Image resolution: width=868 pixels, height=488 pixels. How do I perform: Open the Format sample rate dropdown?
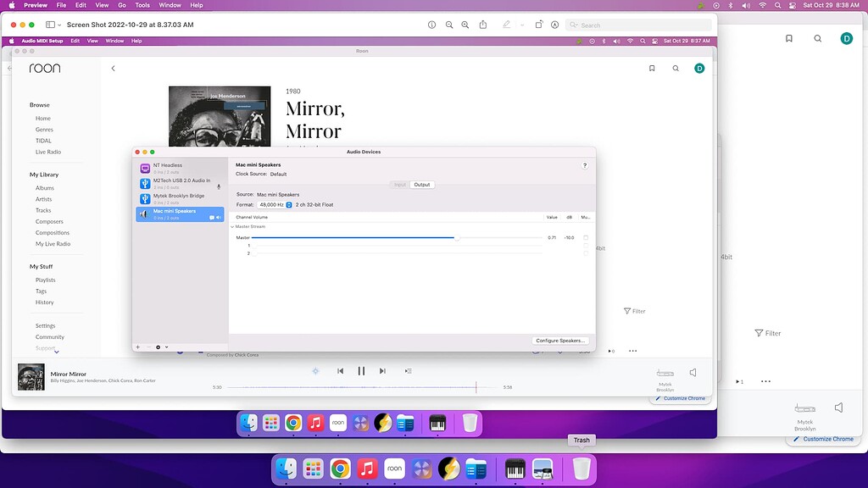point(289,204)
